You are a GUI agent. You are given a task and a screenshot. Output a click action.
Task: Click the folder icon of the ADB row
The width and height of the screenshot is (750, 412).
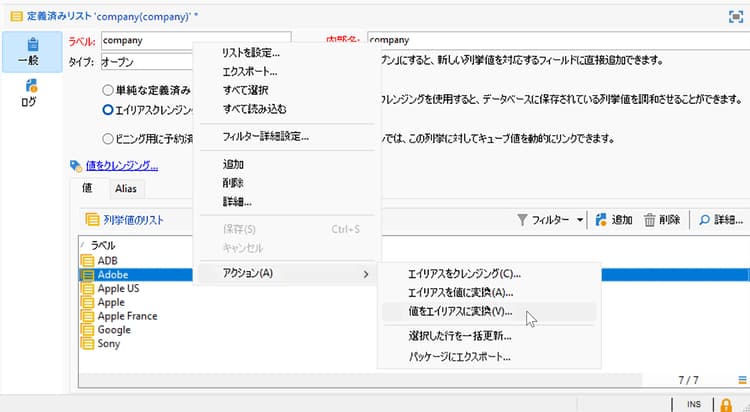[87, 261]
